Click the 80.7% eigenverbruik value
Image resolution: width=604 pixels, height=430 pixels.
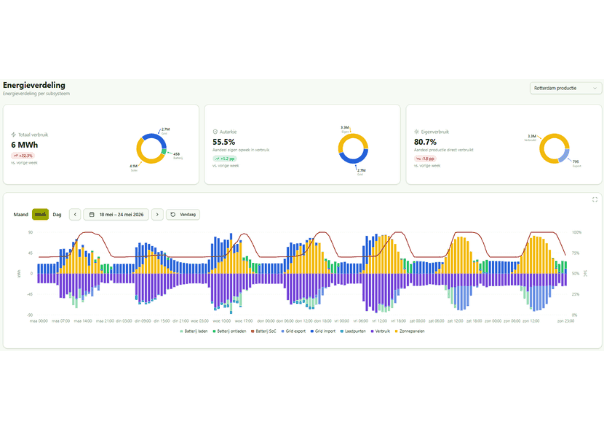coord(425,142)
